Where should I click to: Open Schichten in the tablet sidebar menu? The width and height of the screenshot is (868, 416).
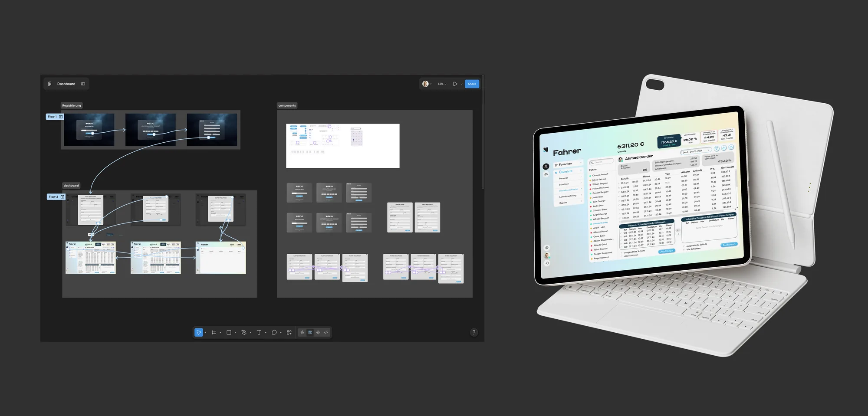point(564,184)
